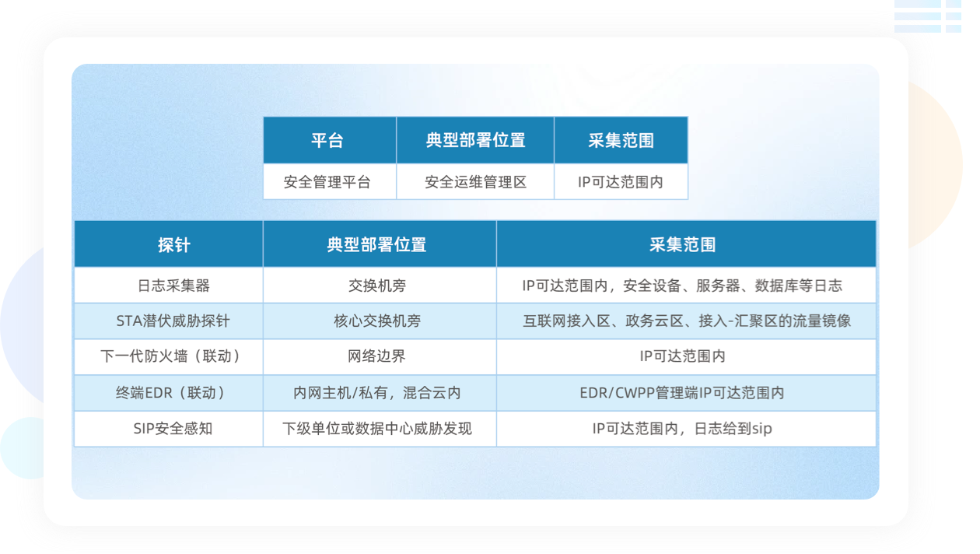This screenshot has height=554, width=980.
Task: Select the 日志采集器 row label
Action: click(x=168, y=286)
